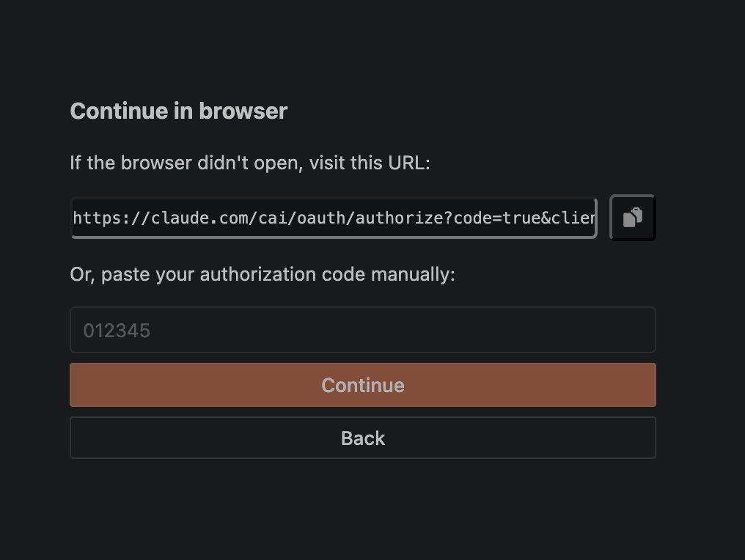This screenshot has width=745, height=560.
Task: Click the authorization URL text field
Action: (x=334, y=218)
